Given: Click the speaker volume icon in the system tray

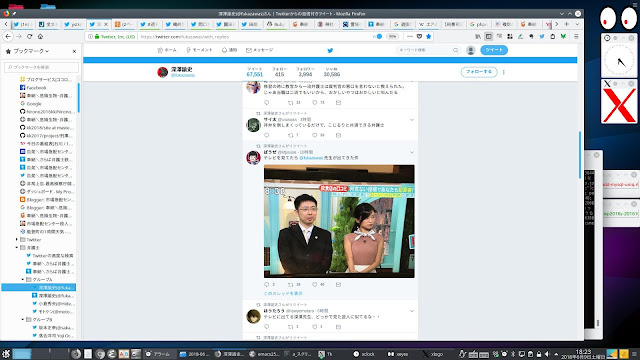Looking at the screenshot, I should pyautogui.click(x=547, y=354).
